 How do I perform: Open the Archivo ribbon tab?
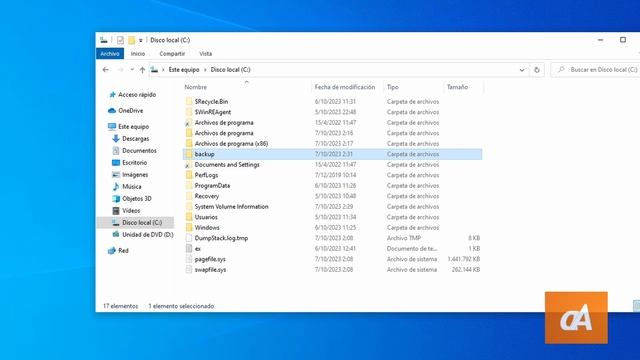[x=110, y=53]
